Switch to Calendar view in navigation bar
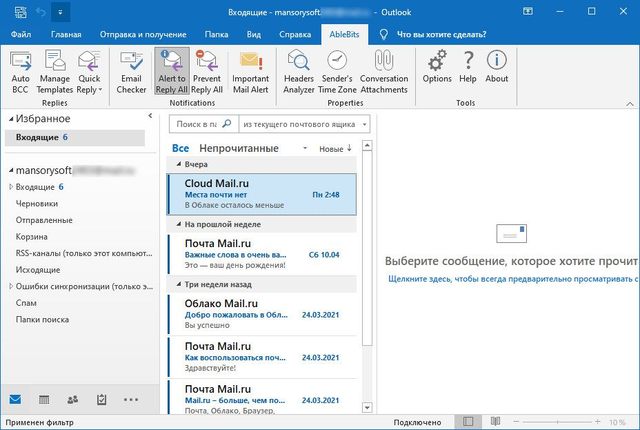This screenshot has width=640, height=430. 44,399
